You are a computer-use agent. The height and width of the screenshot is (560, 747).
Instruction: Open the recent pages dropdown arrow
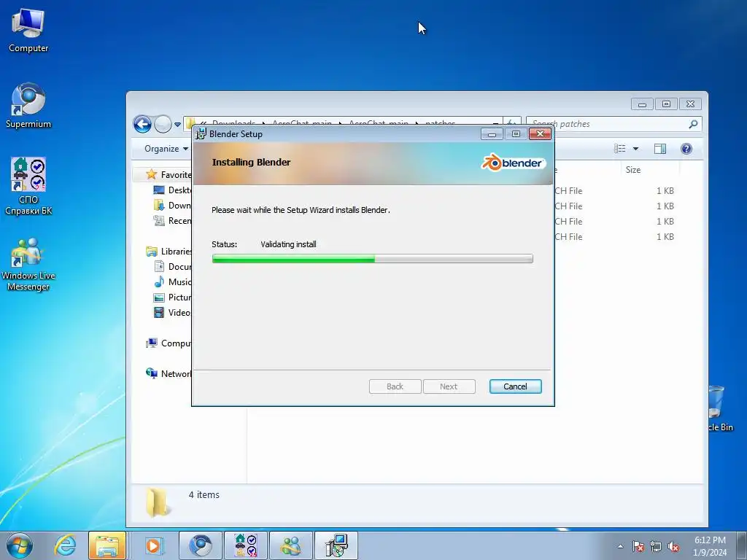(x=178, y=125)
